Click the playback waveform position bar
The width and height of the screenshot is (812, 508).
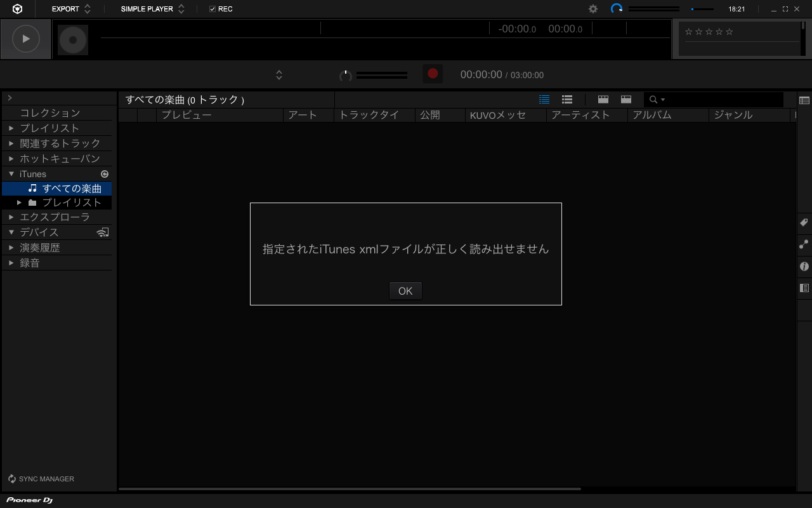384,39
